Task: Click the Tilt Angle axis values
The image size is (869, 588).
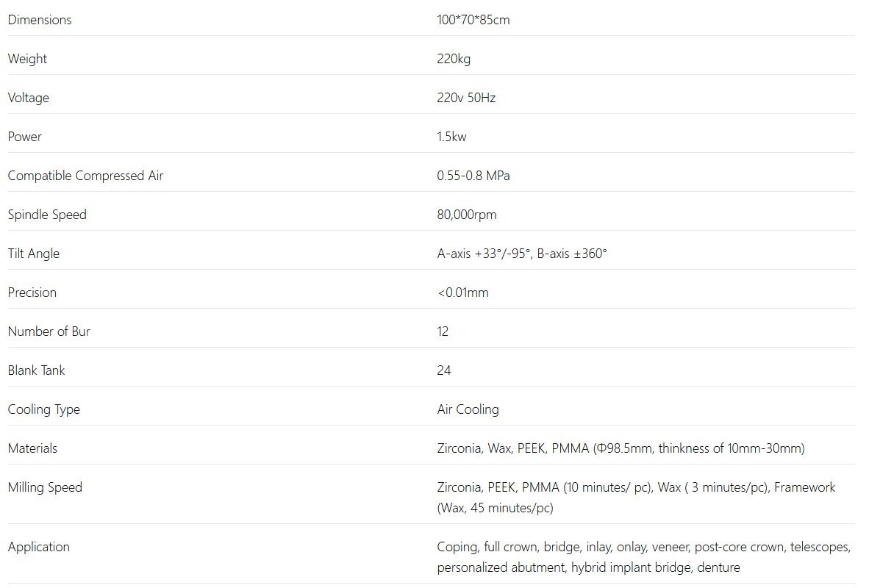Action: point(522,254)
